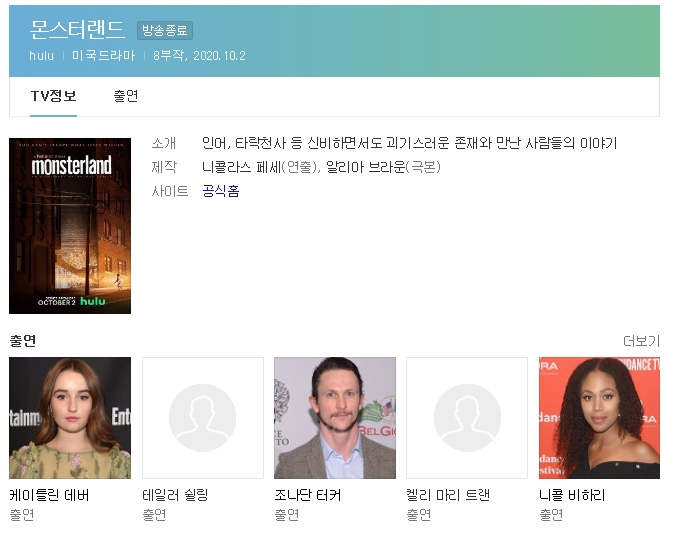This screenshot has height=538, width=682.
Task: Click the placeholder avatar above 테일러 쉴링
Action: click(x=202, y=418)
